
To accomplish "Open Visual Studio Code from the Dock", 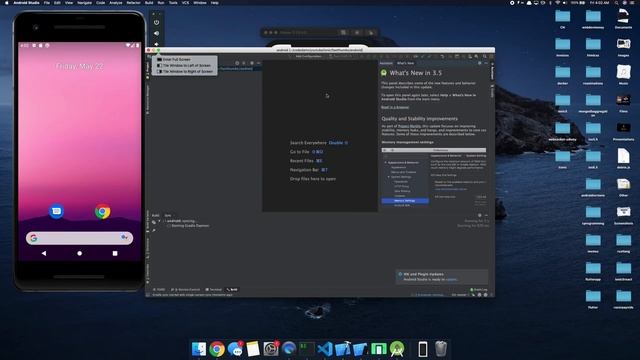I will coord(325,349).
